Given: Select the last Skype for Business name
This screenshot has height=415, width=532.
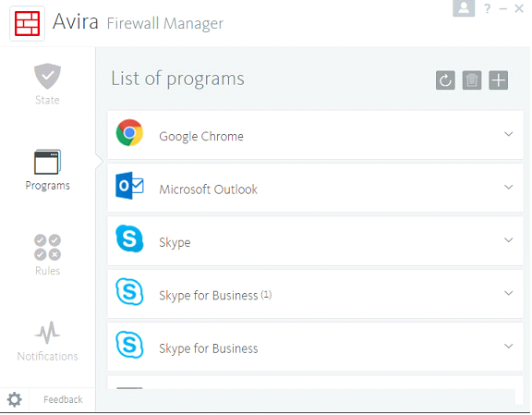Looking at the screenshot, I should [209, 348].
